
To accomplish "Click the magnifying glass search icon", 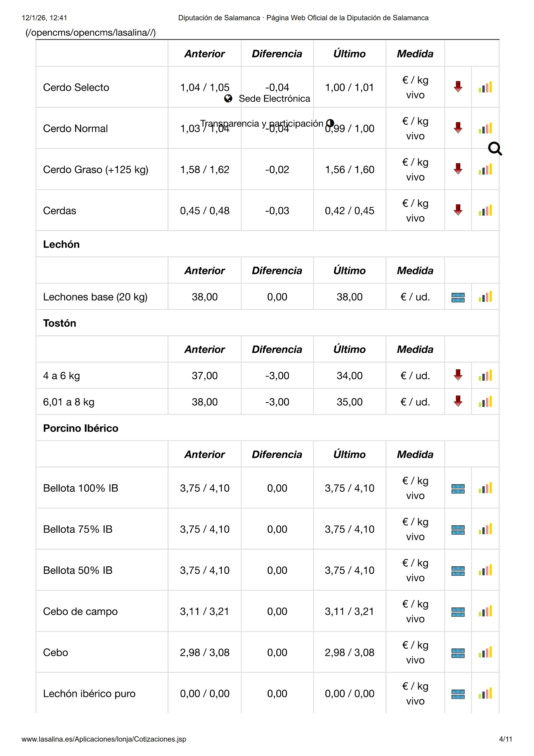I will [495, 149].
